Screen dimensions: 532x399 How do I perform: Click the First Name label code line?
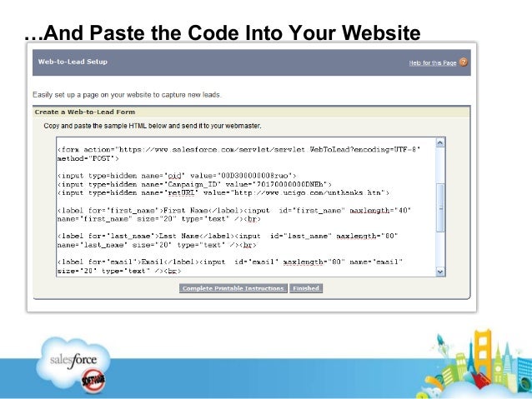click(x=234, y=211)
